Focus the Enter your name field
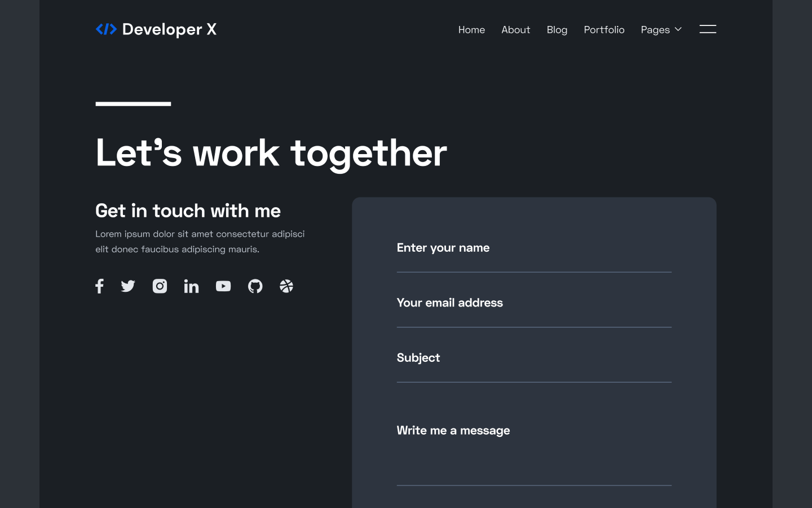 click(534, 249)
